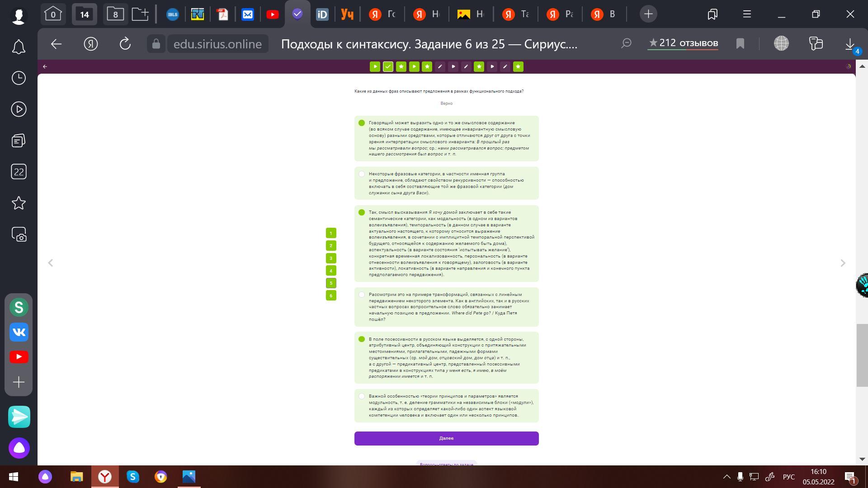Click the page vertical scrollbar thumb
Viewport: 868px width, 488px height.
pos(862,355)
